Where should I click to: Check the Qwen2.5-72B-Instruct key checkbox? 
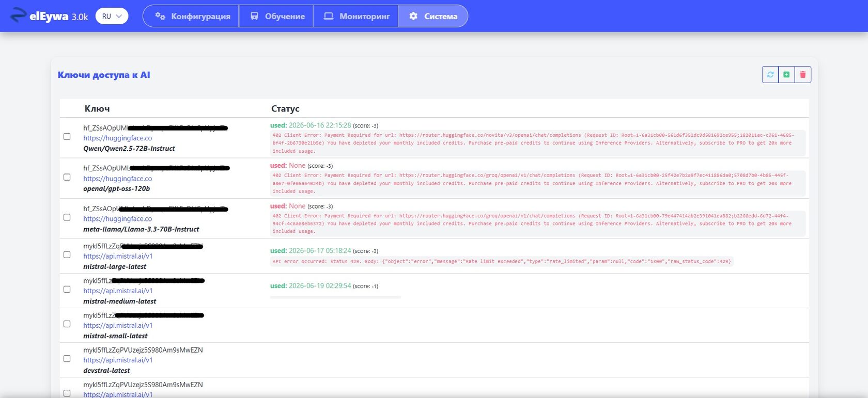click(67, 137)
